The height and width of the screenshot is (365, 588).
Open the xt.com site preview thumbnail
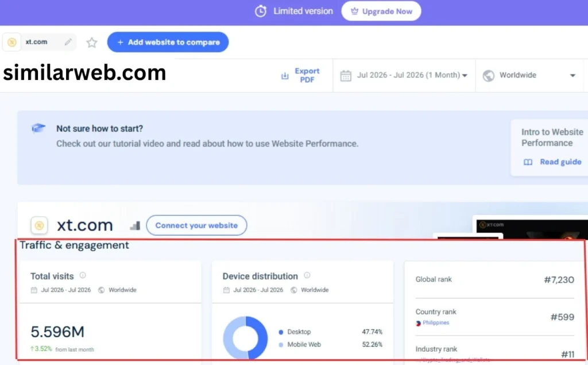531,228
